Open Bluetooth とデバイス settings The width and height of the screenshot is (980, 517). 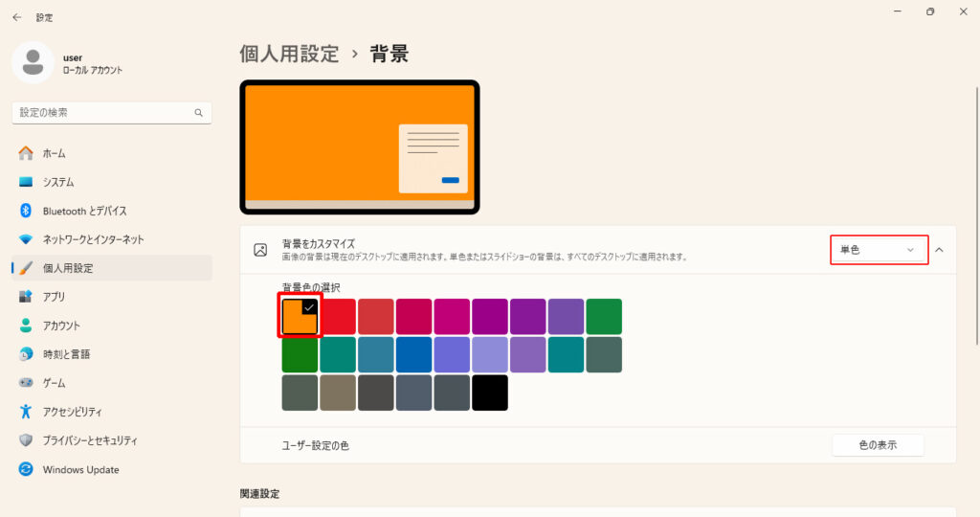pyautogui.click(x=112, y=211)
